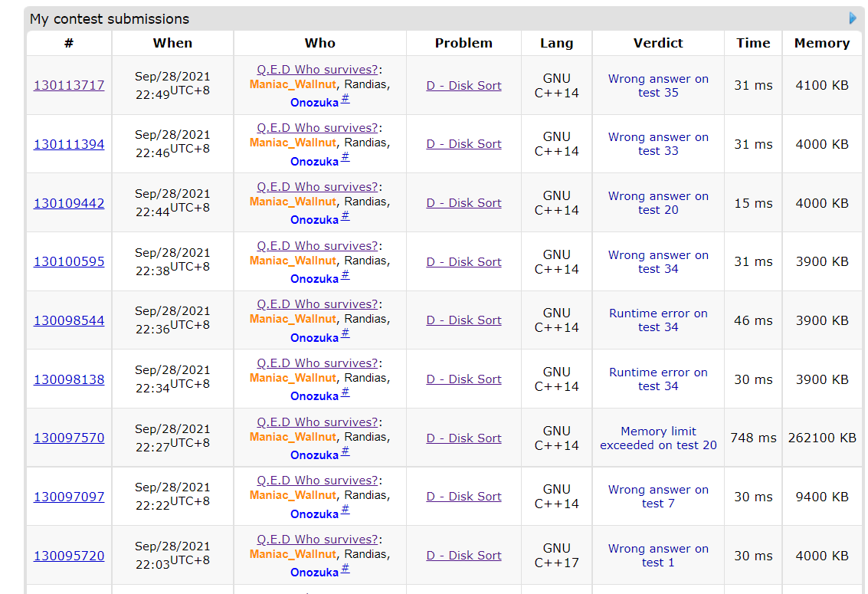868x594 pixels.
Task: Open submission 130111394 source
Action: pos(69,145)
